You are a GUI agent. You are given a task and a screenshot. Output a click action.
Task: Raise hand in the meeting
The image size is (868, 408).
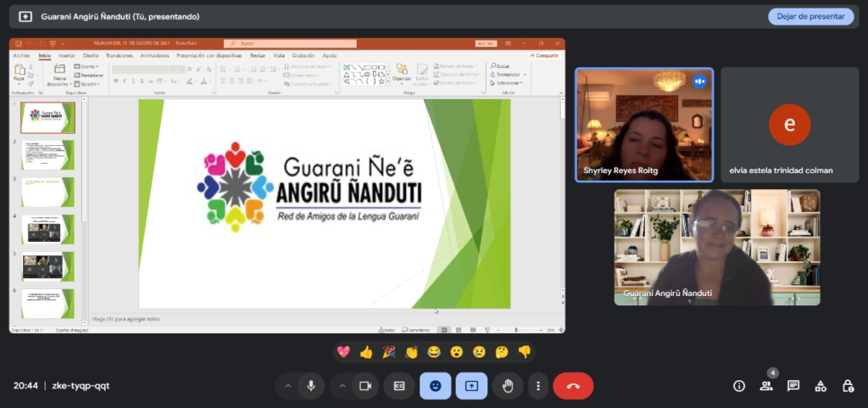(508, 386)
